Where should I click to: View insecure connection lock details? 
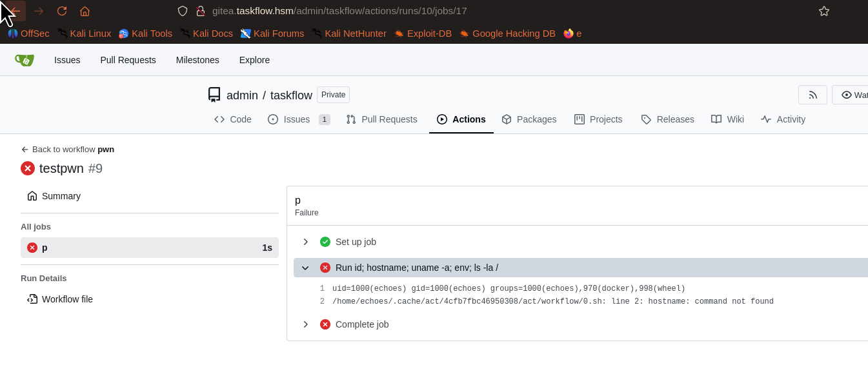[x=201, y=11]
